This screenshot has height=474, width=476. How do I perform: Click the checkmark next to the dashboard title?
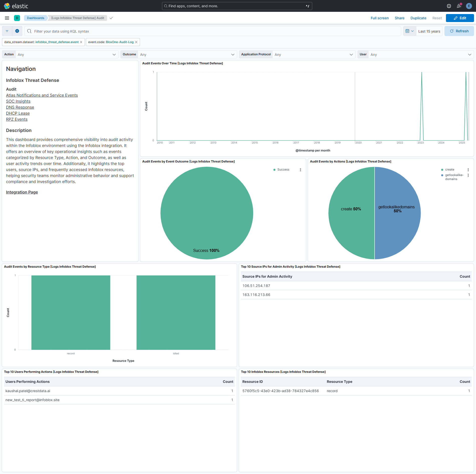click(111, 18)
